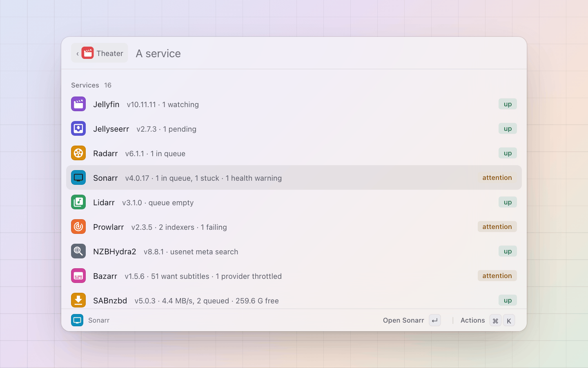This screenshot has width=588, height=368.
Task: Click the Bazarr subtitles icon
Action: pyautogui.click(x=78, y=276)
